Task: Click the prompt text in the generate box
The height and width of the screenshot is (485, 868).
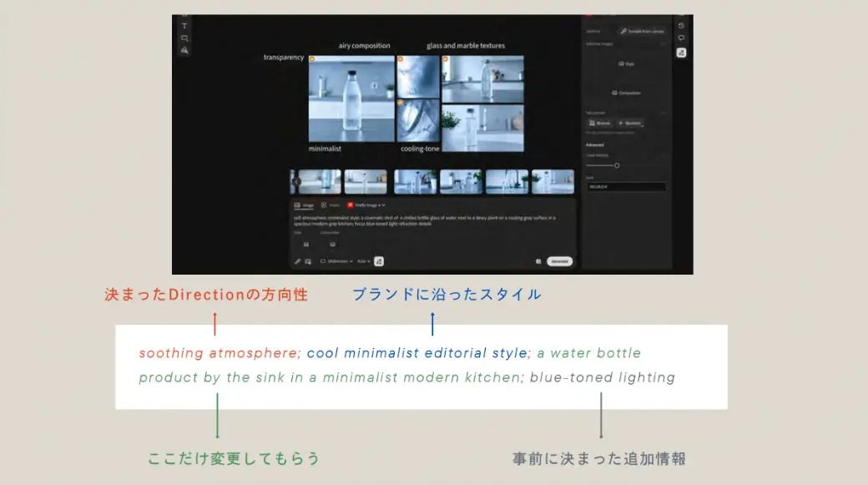Action: (425, 221)
